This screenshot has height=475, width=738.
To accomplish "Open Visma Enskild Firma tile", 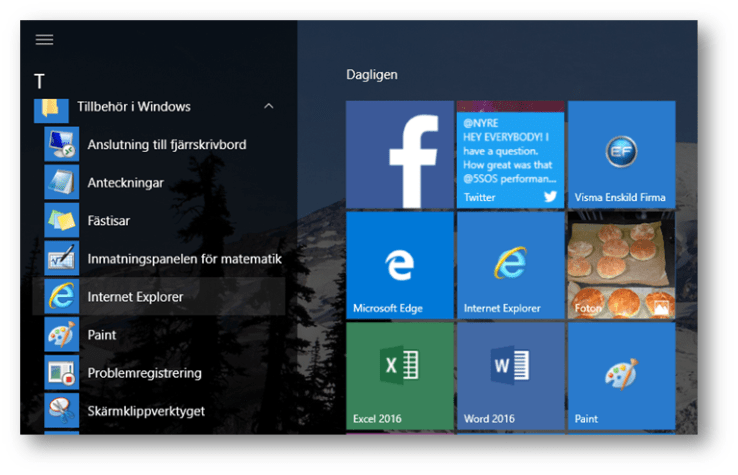I will 621,154.
